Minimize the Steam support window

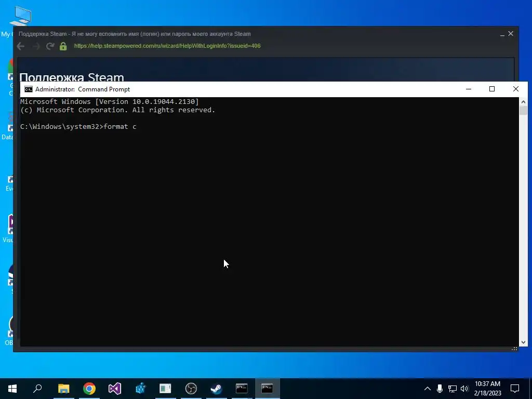coord(502,34)
